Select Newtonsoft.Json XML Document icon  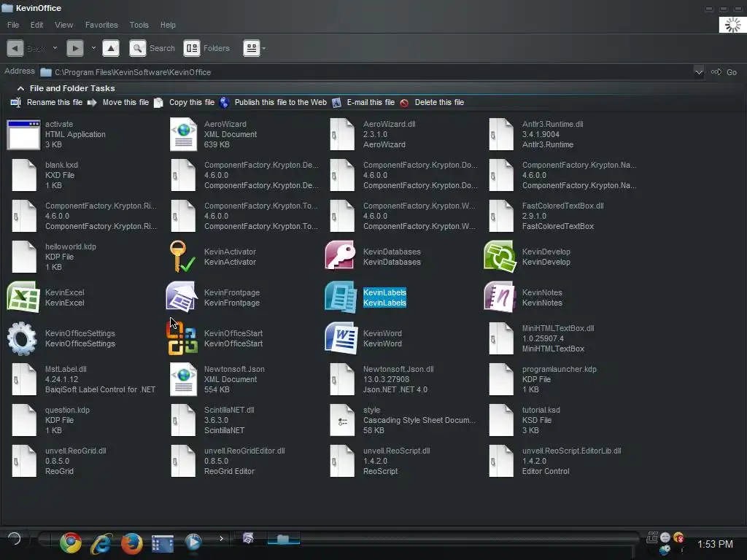pos(183,379)
